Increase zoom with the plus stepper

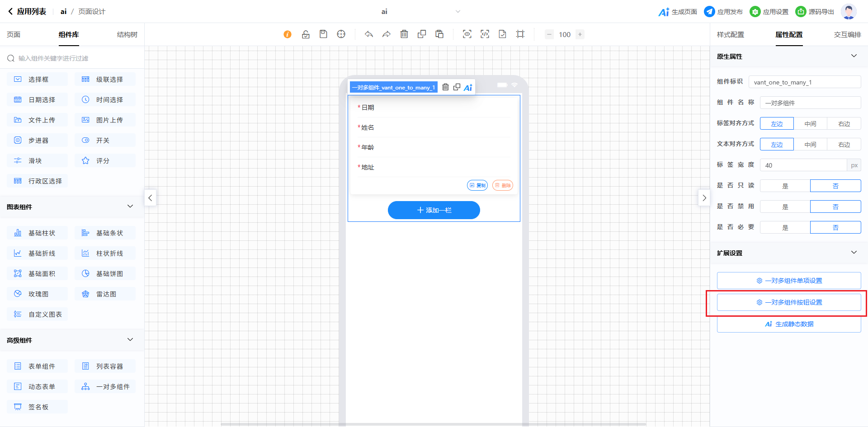click(580, 34)
